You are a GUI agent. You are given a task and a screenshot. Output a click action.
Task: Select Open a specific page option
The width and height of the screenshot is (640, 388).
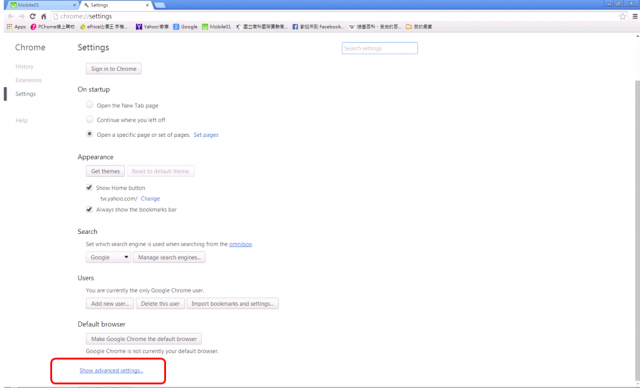click(89, 134)
